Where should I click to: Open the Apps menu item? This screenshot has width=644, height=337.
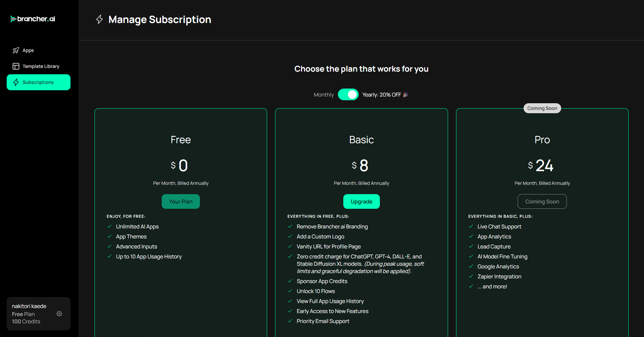(28, 50)
